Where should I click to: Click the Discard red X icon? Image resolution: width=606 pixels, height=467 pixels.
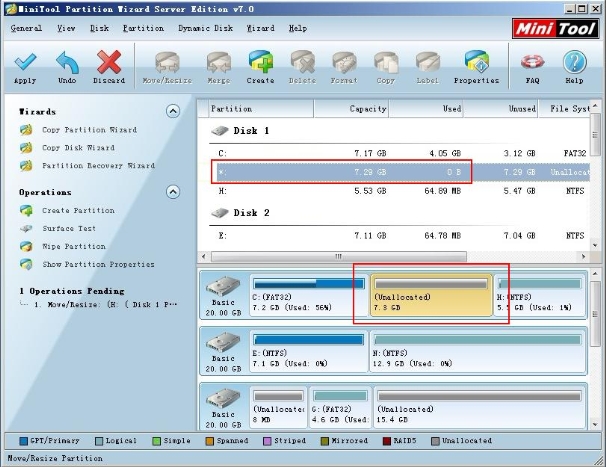[x=109, y=62]
